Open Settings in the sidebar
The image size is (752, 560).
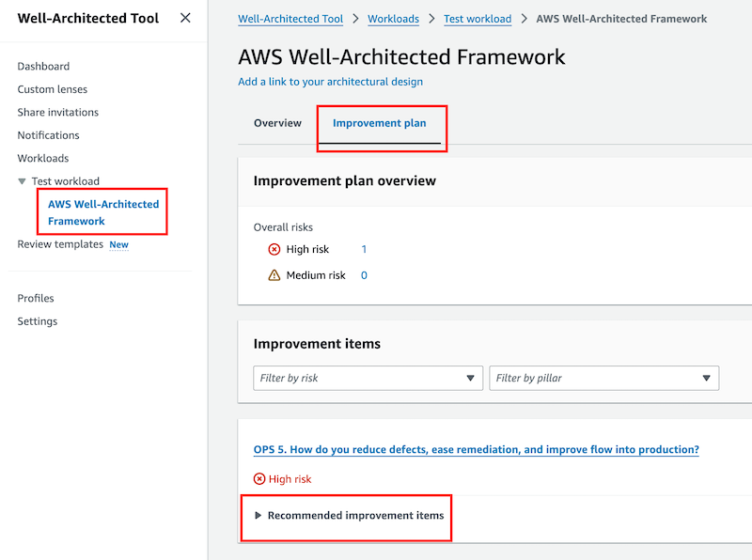tap(38, 321)
